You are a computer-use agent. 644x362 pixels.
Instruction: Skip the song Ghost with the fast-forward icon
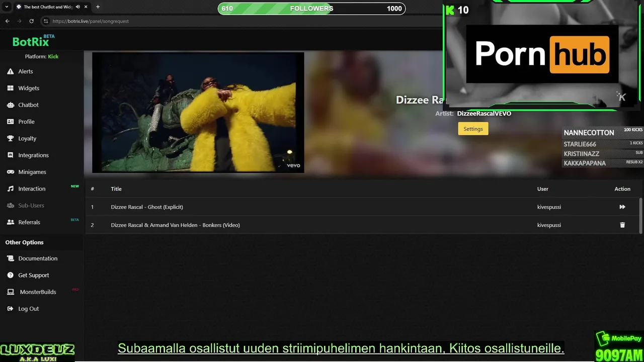[x=622, y=207]
